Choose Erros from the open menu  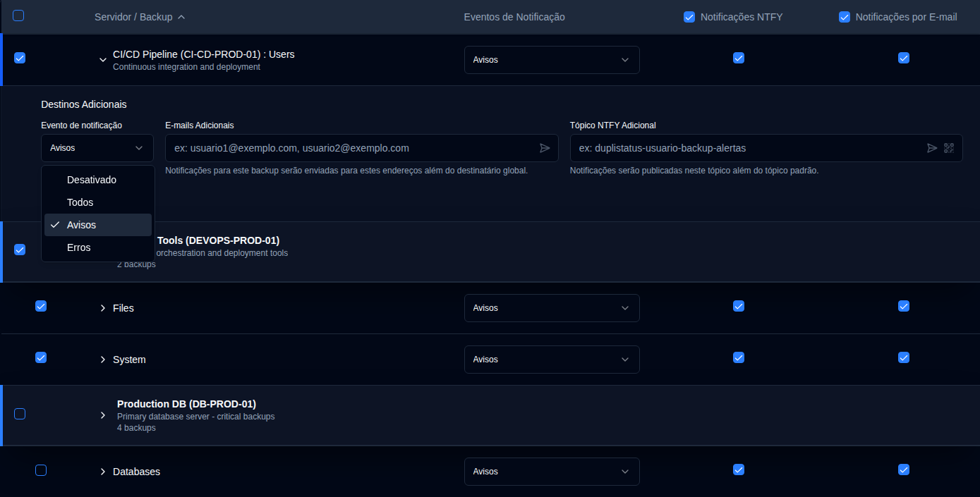pyautogui.click(x=98, y=247)
